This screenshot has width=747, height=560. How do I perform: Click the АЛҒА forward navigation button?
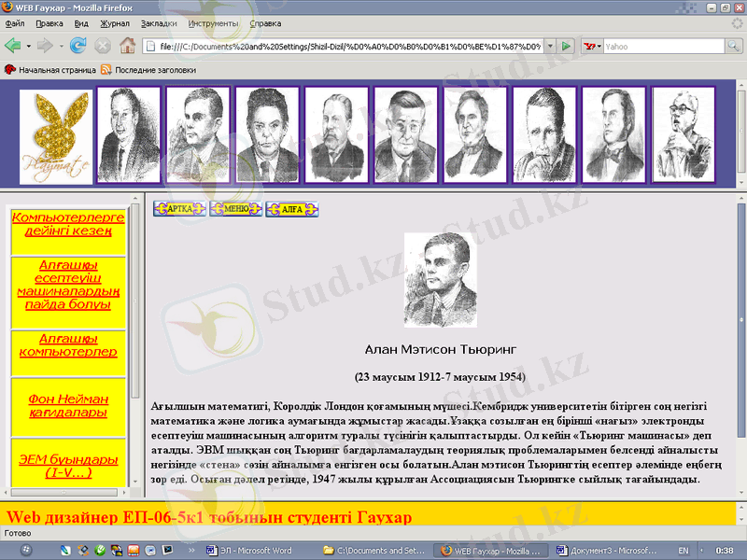(x=292, y=209)
